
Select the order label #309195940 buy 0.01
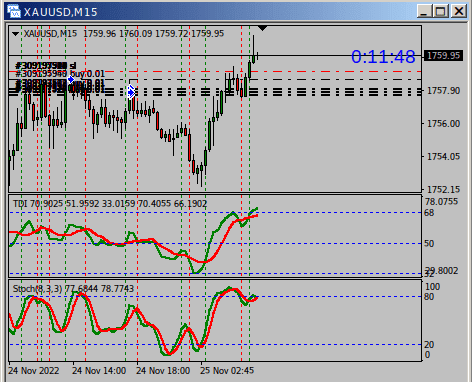[x=60, y=73]
